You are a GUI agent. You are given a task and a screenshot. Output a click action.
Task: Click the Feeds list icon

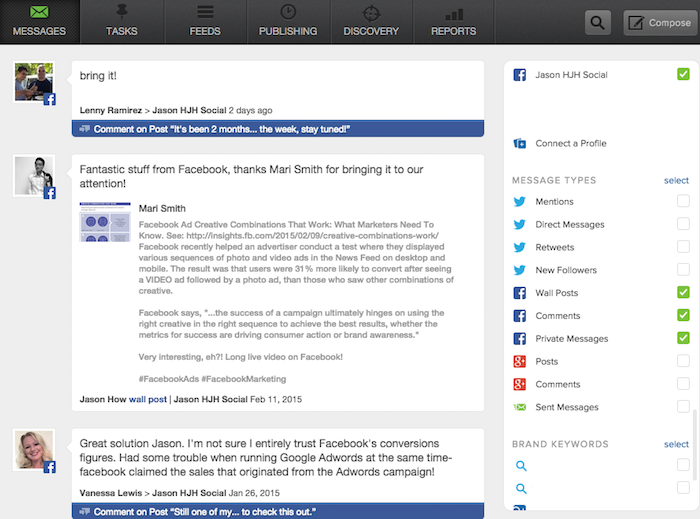[x=205, y=12]
